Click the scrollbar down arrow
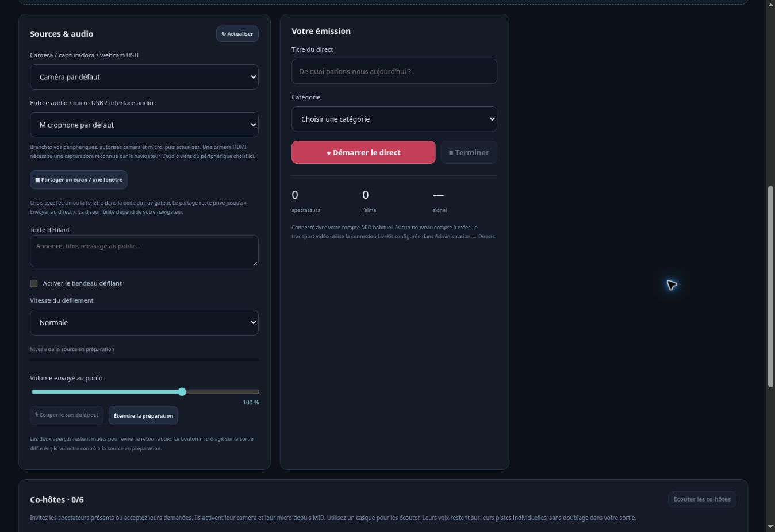775x532 pixels. [x=770, y=527]
